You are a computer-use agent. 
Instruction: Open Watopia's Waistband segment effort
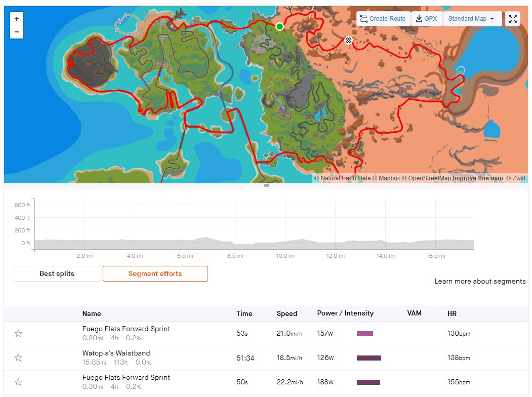point(116,353)
